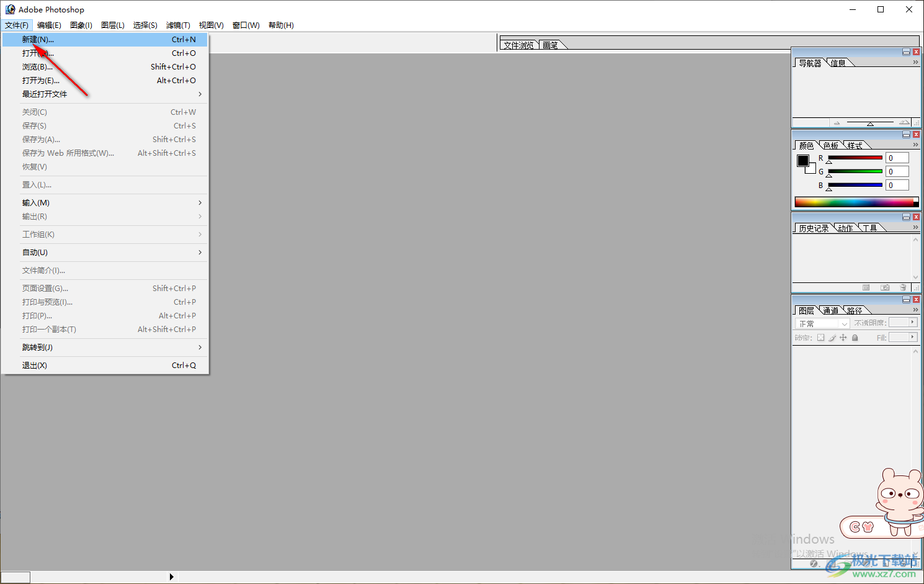Viewport: 924px width, 584px height.
Task: Click the status bar triangle popup arrow
Action: [x=172, y=577]
